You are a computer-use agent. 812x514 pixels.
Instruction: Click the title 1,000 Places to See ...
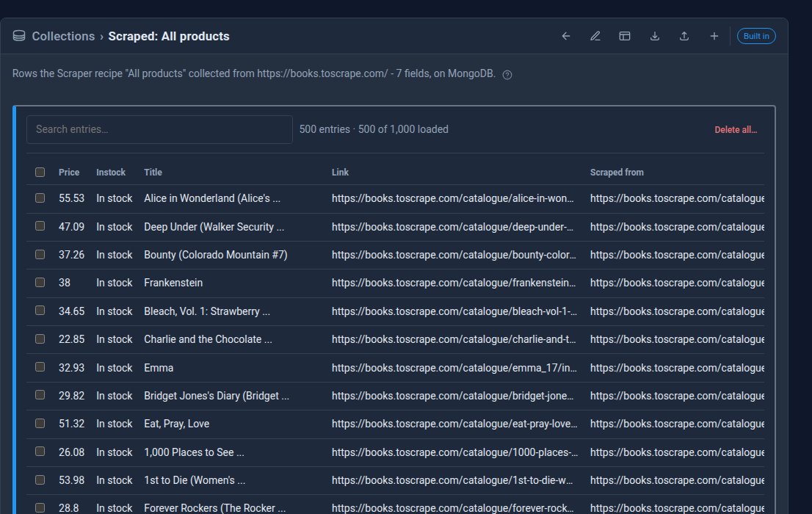(x=195, y=452)
